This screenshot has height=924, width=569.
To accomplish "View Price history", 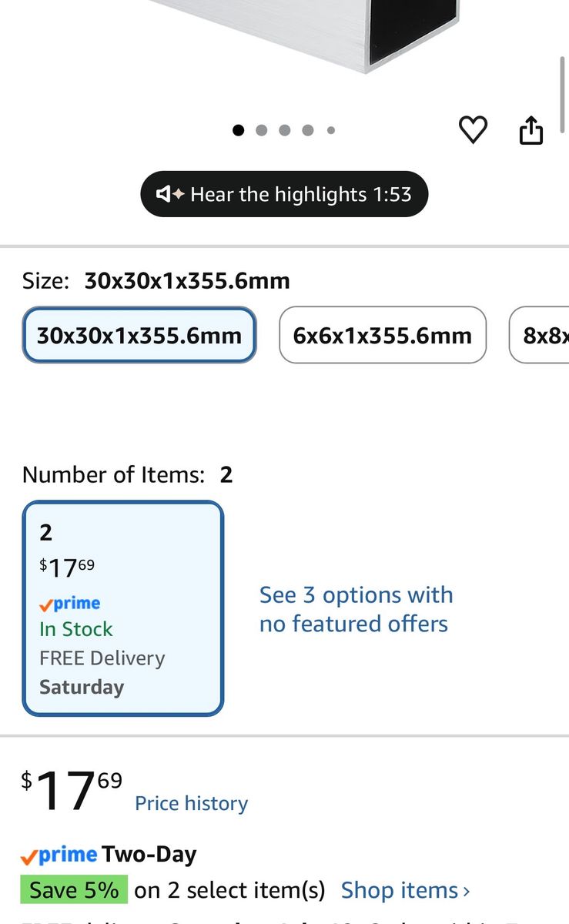I will (x=192, y=803).
